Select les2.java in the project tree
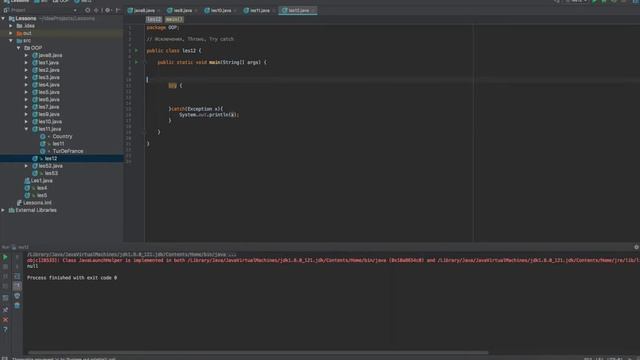 point(49,70)
